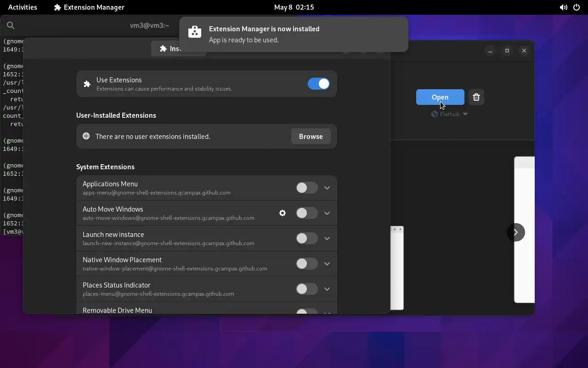Switch to the Installed tab
Screen dimensions: 588x368
(178, 48)
